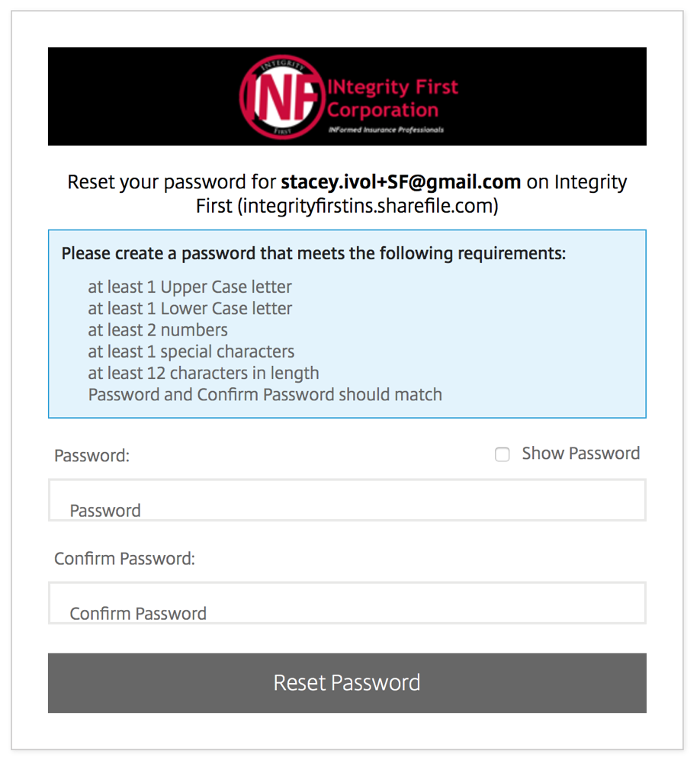Submit with the Reset Password button
The width and height of the screenshot is (700, 767).
coord(347,683)
